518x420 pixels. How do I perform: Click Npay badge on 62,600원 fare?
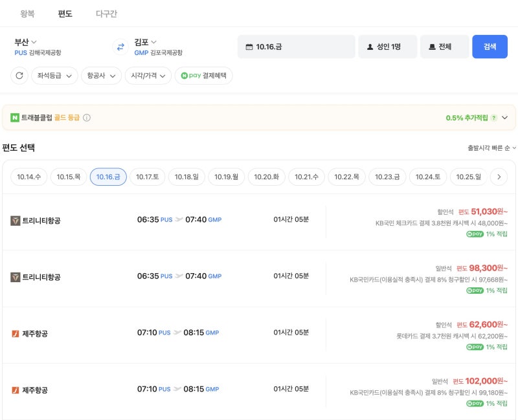pyautogui.click(x=475, y=347)
